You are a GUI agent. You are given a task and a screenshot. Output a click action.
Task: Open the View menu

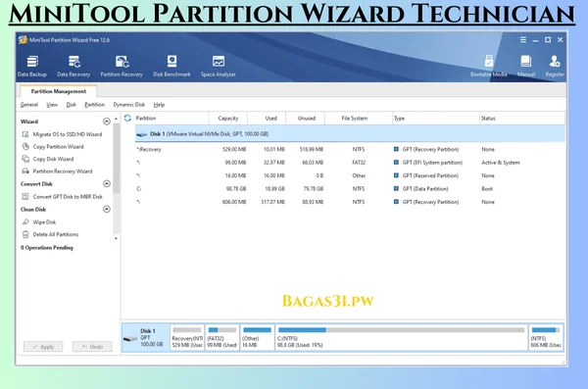click(52, 105)
